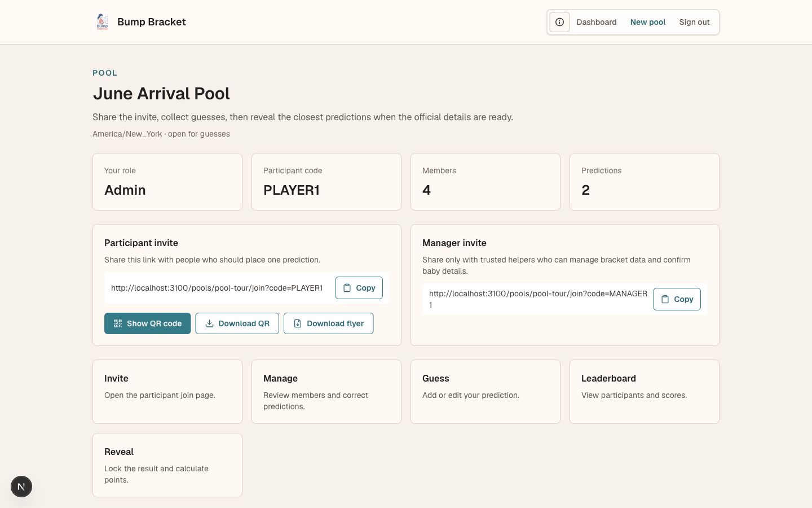The image size is (812, 508).
Task: Open the Invite card
Action: pyautogui.click(x=167, y=392)
